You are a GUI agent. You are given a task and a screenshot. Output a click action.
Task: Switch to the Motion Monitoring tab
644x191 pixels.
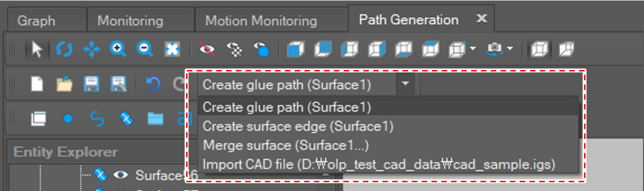pos(261,21)
